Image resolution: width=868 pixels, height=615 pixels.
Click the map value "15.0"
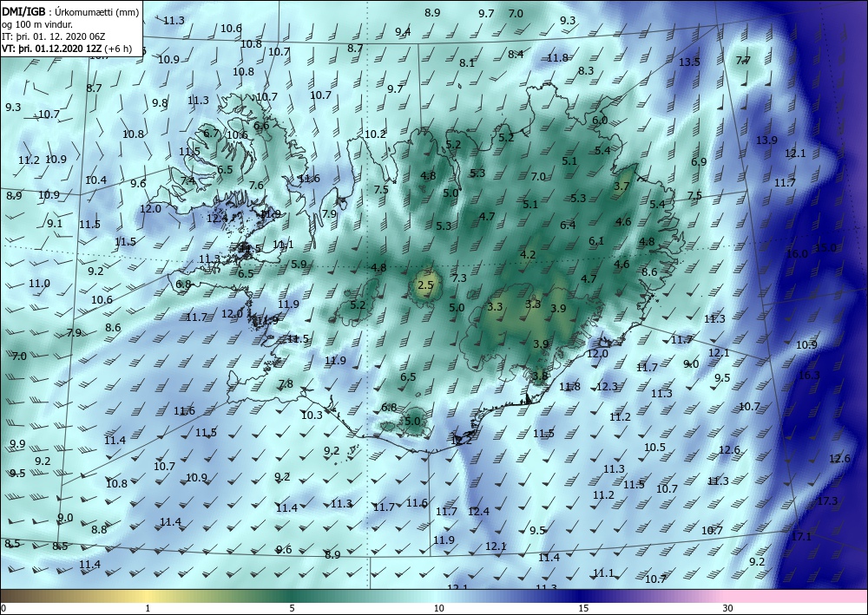point(826,248)
